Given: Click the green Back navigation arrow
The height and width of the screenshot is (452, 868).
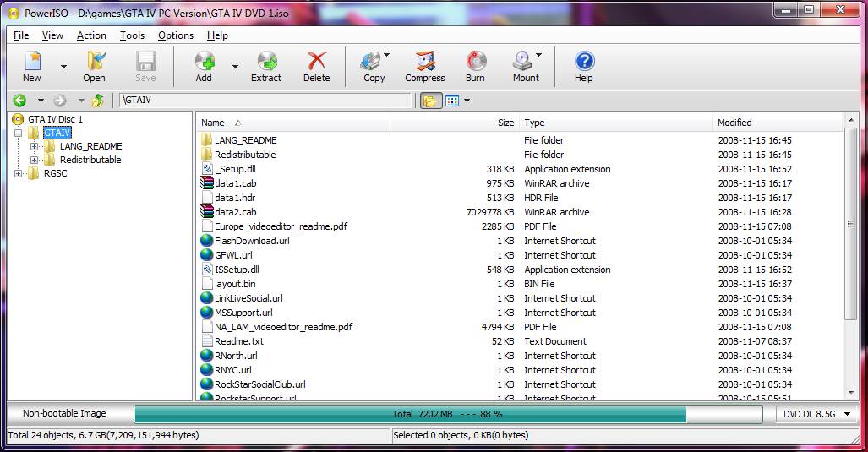Looking at the screenshot, I should 20,101.
